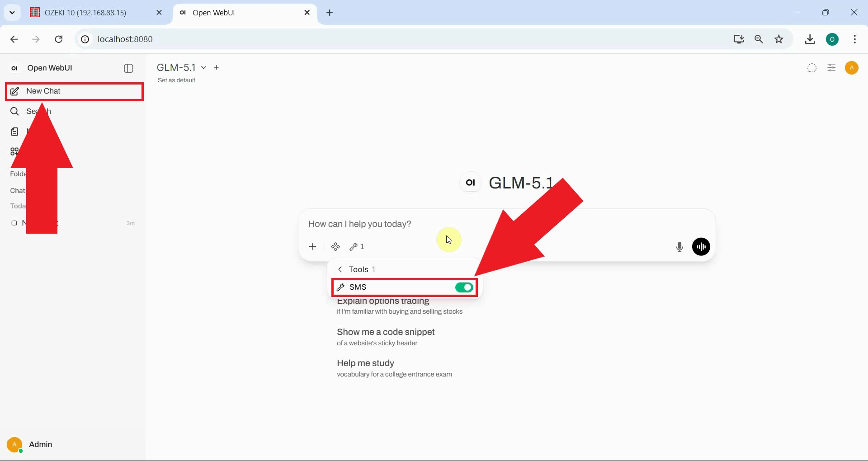Close the OZEKI 10 browser tab
The width and height of the screenshot is (868, 461).
159,13
